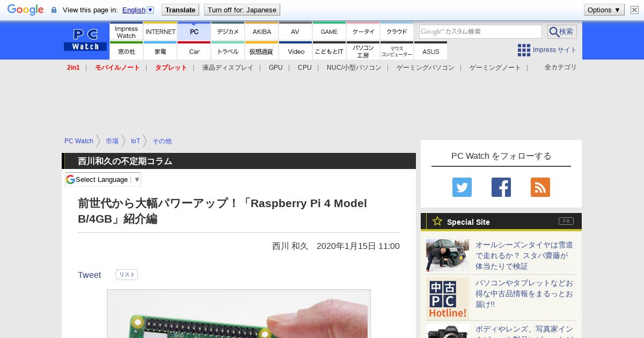Open the INTERNET Watch tab
This screenshot has height=338, width=644.
[x=160, y=32]
